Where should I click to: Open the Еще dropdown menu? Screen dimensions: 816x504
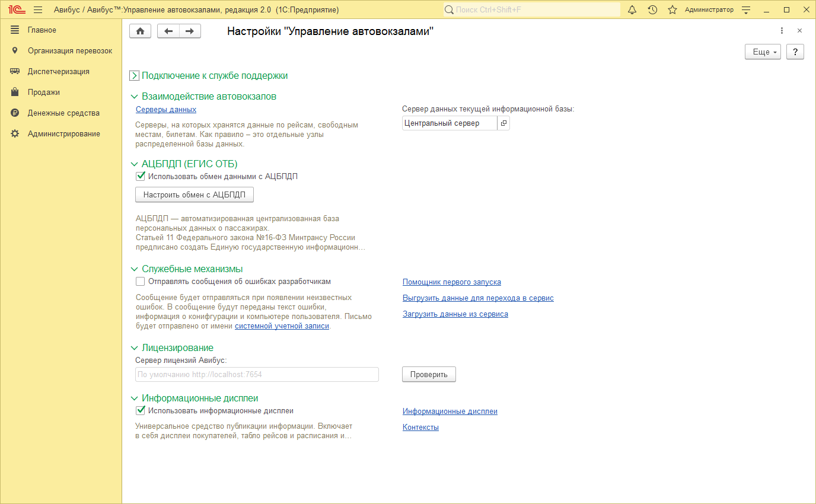coord(763,52)
